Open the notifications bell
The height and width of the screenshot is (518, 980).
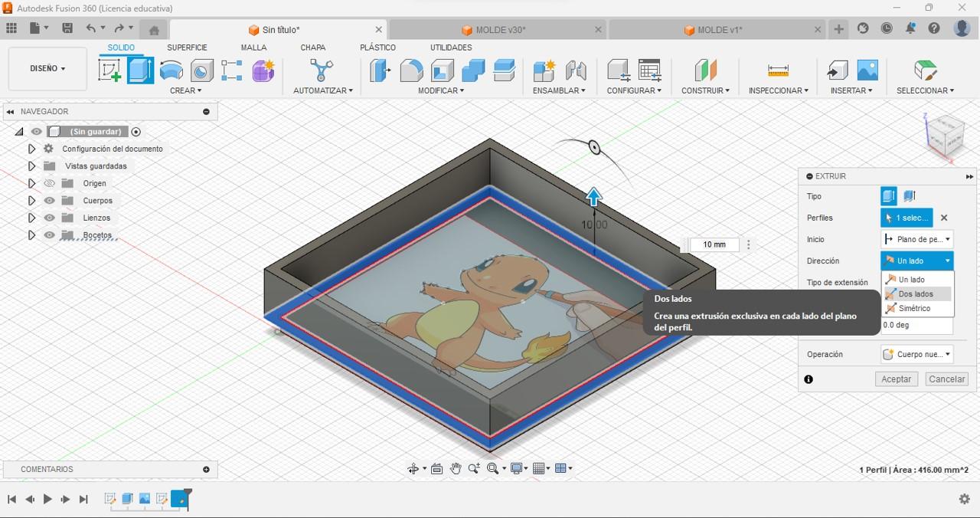pyautogui.click(x=910, y=29)
